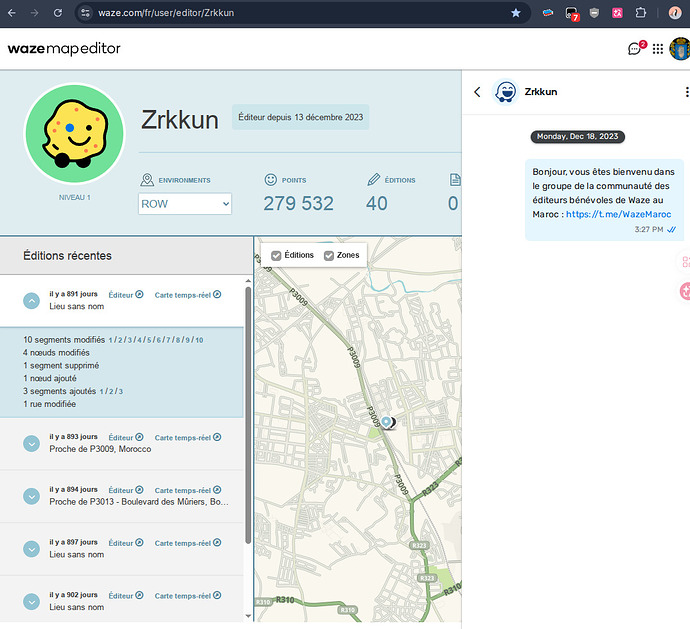Open the apps grid menu
Image resolution: width=690 pixels, height=629 pixels.
pyautogui.click(x=657, y=49)
